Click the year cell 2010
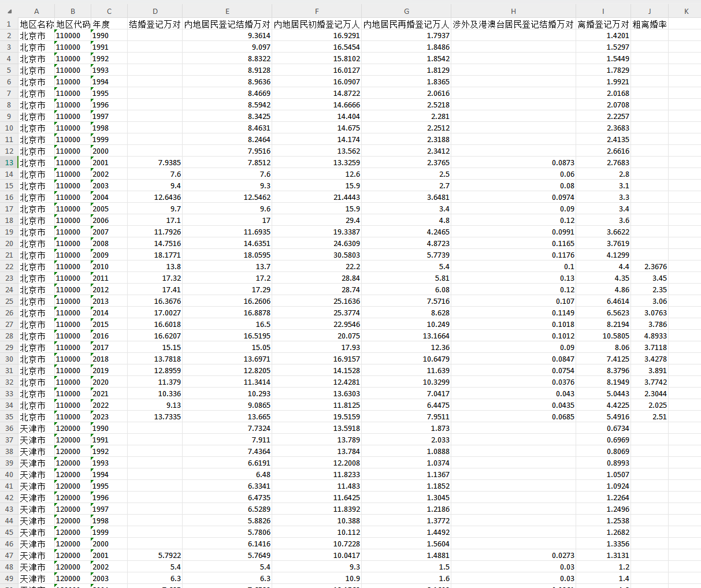 click(x=109, y=266)
